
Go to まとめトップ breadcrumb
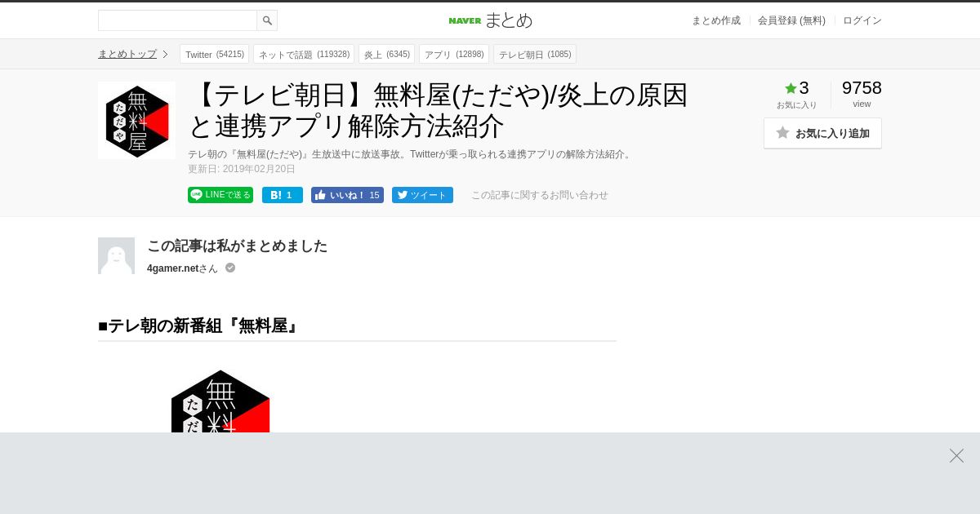click(x=127, y=54)
